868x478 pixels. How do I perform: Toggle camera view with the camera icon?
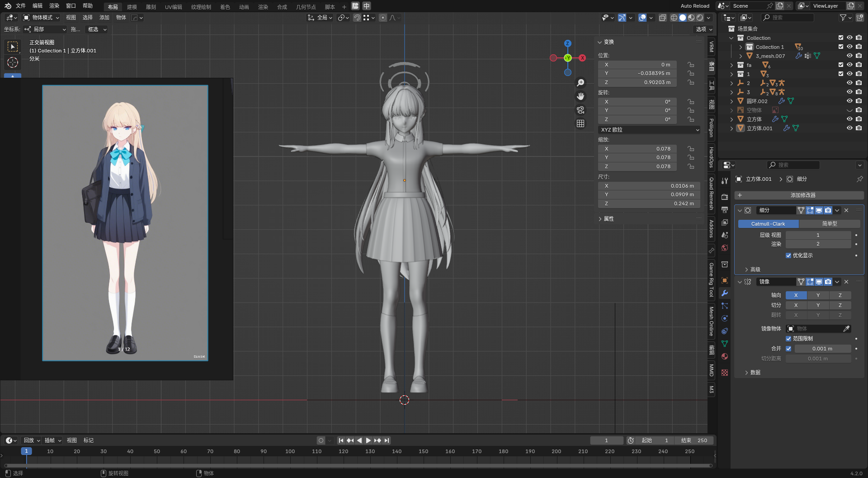coord(580,110)
